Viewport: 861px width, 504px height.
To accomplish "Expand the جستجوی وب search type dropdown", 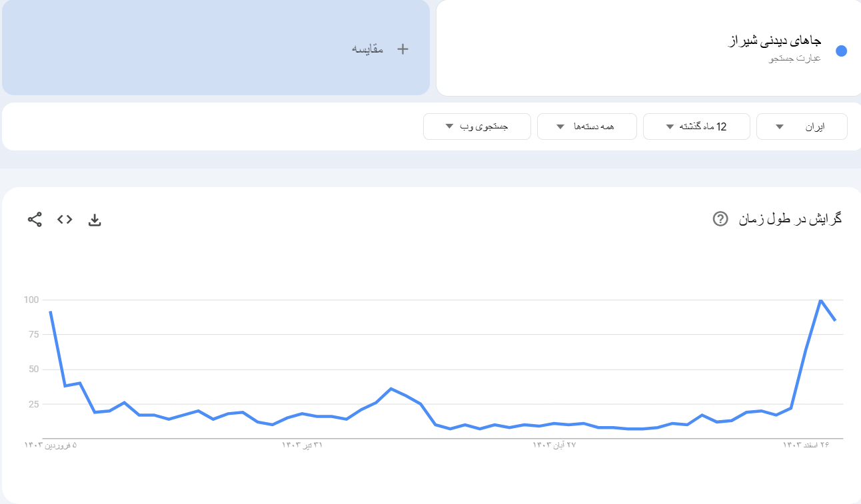I will 476,126.
